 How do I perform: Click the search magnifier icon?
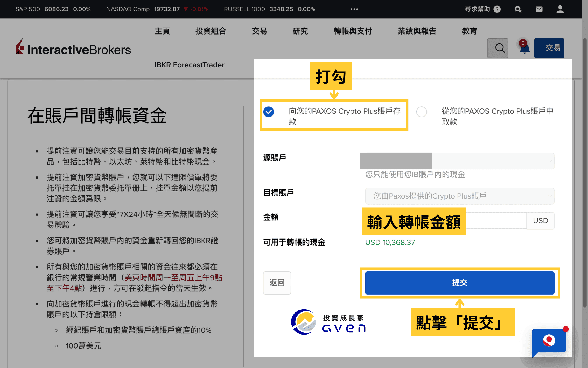click(x=498, y=48)
